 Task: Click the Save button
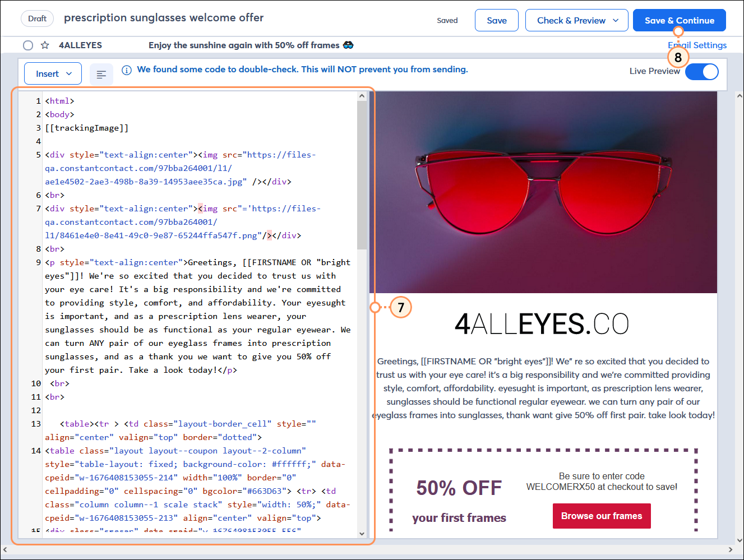pyautogui.click(x=497, y=21)
